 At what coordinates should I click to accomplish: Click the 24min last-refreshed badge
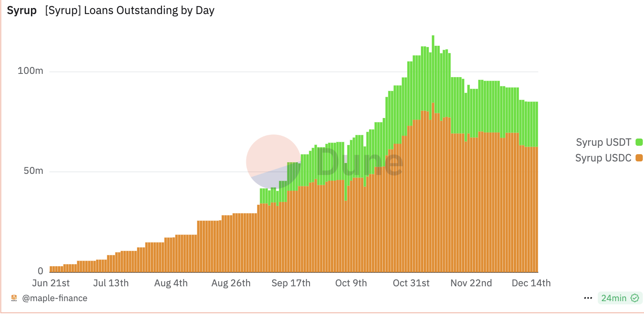click(614, 298)
